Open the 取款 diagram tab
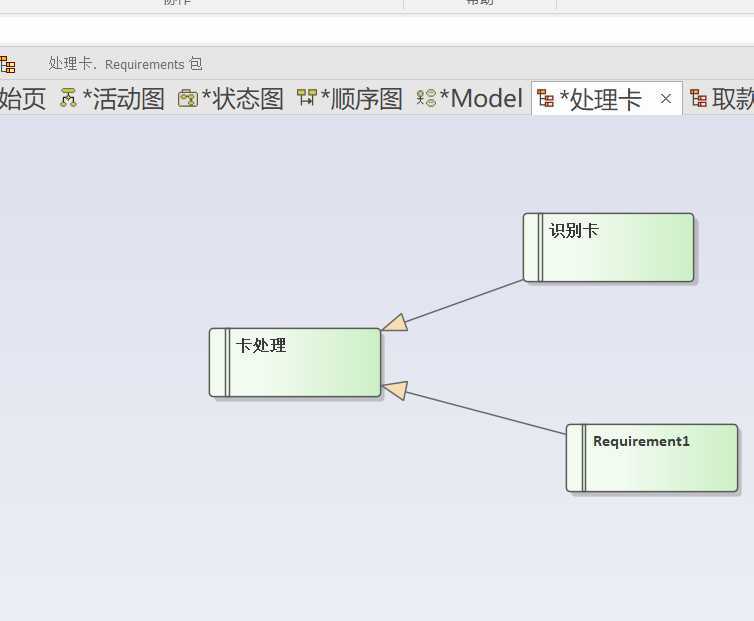Image resolution: width=754 pixels, height=621 pixels. [x=721, y=99]
